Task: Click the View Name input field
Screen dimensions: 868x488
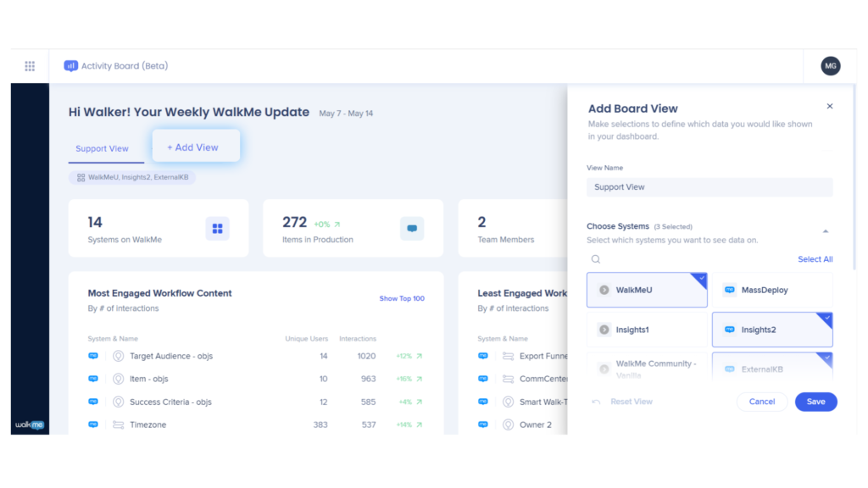Action: point(709,187)
